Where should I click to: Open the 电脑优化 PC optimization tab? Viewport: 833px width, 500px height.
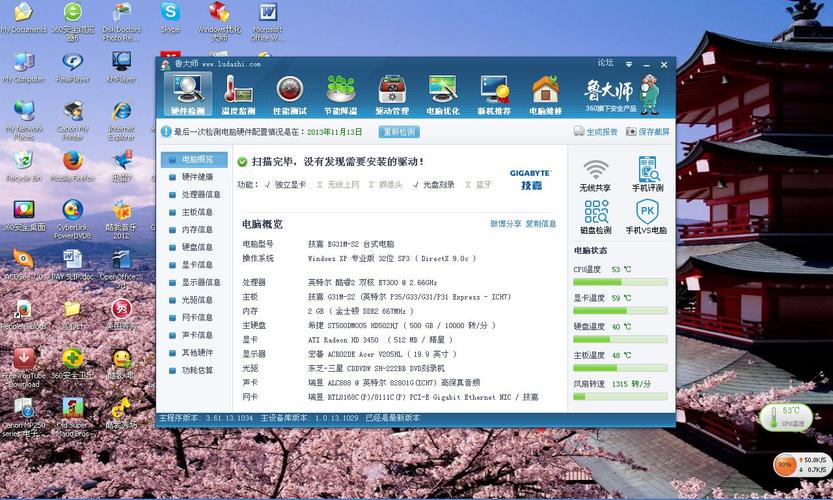443,95
